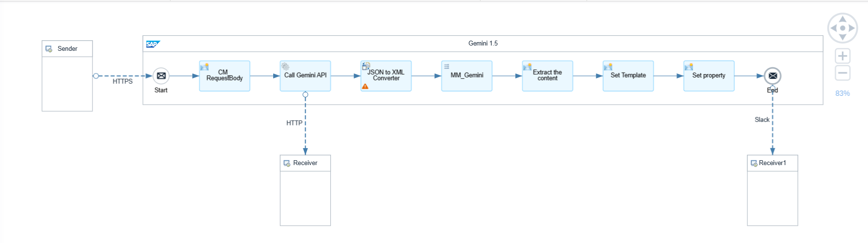Click the End message event icon

pos(773,76)
